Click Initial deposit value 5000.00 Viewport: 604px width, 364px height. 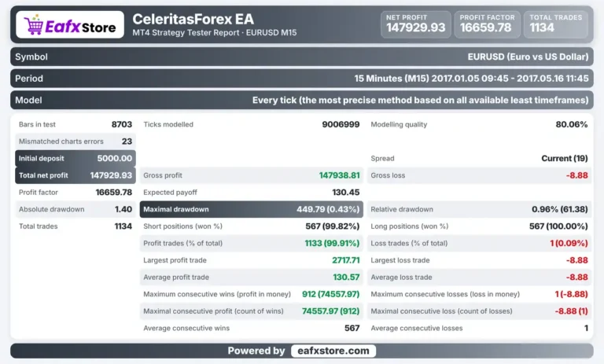(114, 158)
